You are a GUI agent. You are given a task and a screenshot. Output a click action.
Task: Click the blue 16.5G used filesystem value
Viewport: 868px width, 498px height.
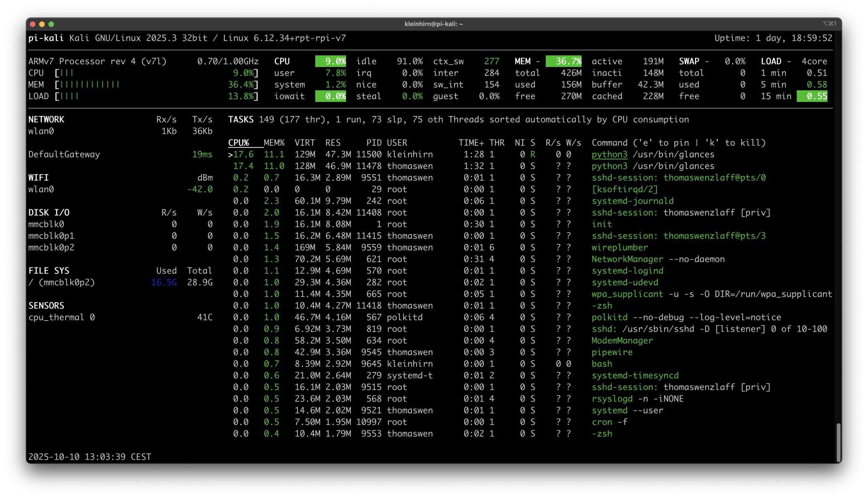[x=164, y=282]
